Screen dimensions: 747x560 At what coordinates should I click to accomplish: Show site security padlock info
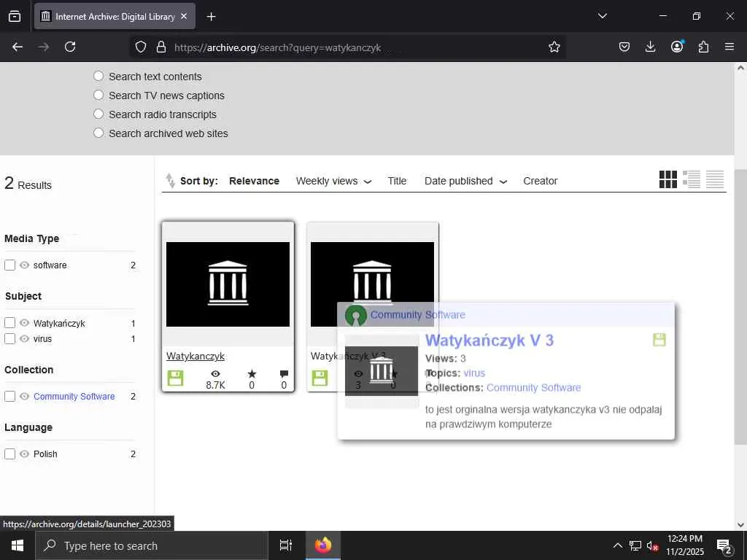pos(161,47)
